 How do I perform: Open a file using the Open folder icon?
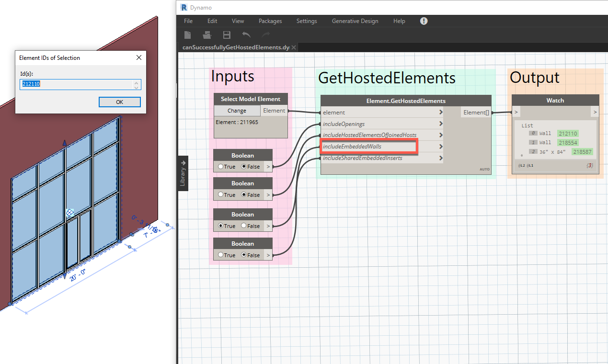(206, 34)
